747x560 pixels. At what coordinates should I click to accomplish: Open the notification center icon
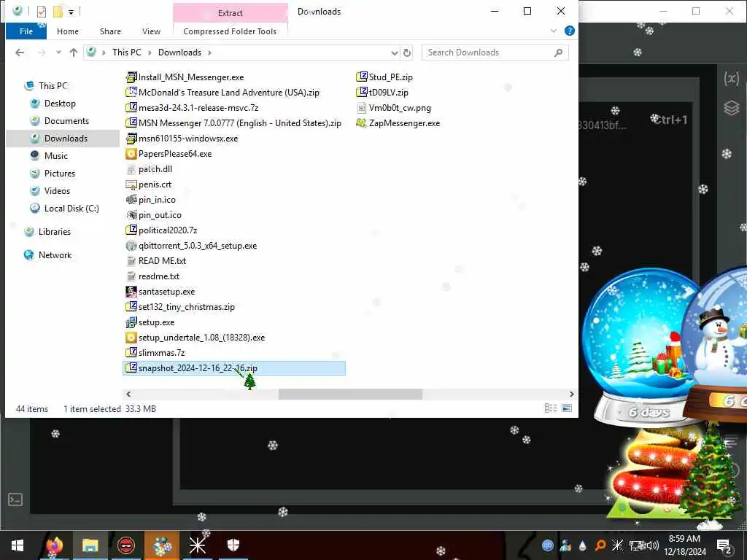(724, 545)
